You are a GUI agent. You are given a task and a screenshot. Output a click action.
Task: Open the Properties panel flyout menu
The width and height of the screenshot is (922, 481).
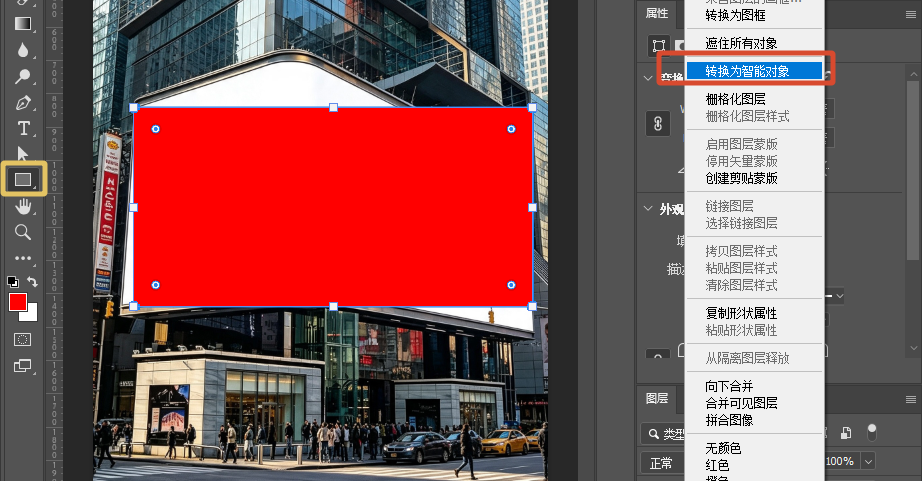click(x=911, y=15)
